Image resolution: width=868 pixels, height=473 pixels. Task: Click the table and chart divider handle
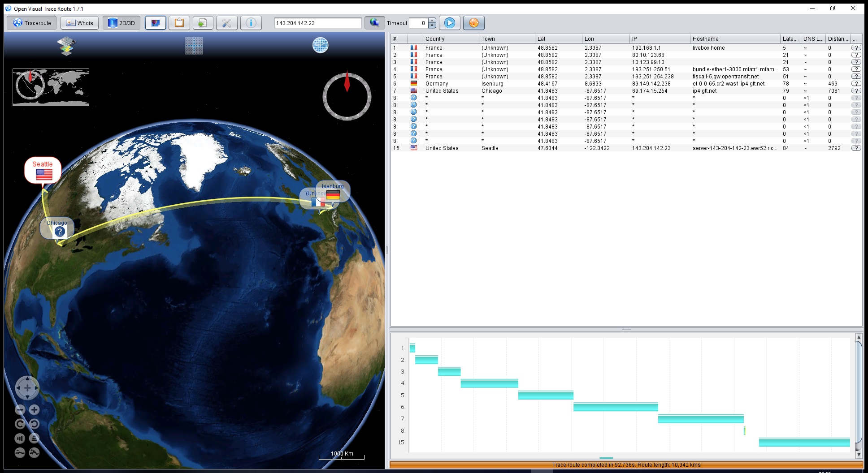626,330
